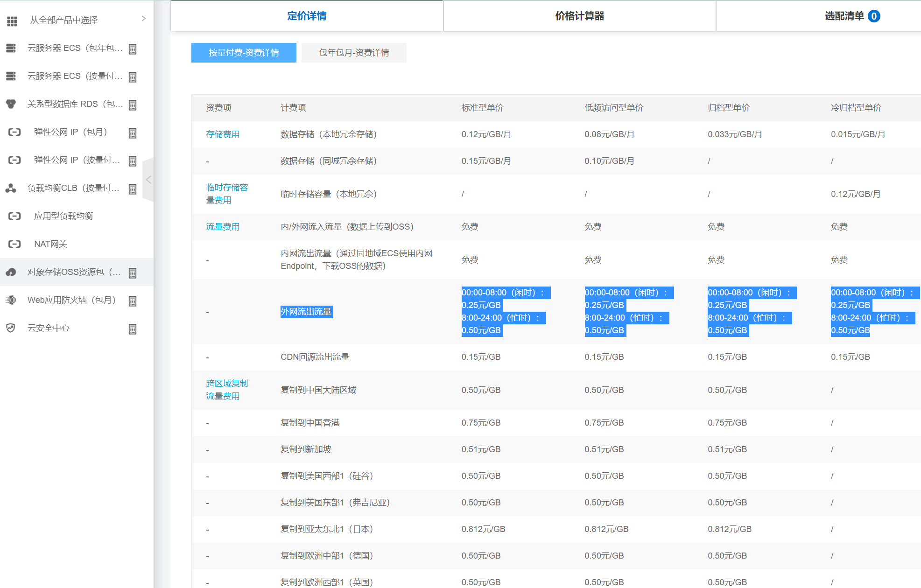Screen dimensions: 921x588
Task: Click calculator icon next to 负载均衡CLB
Action: click(x=133, y=189)
